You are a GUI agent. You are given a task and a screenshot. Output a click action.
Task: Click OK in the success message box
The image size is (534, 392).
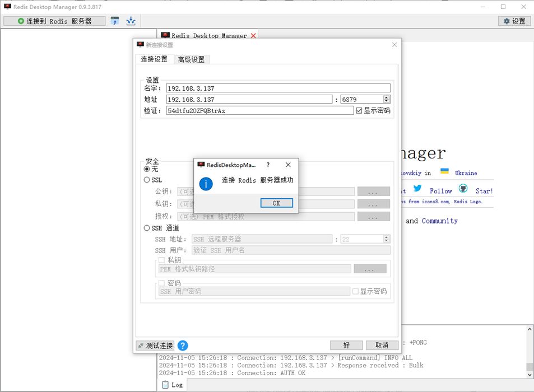pos(277,203)
